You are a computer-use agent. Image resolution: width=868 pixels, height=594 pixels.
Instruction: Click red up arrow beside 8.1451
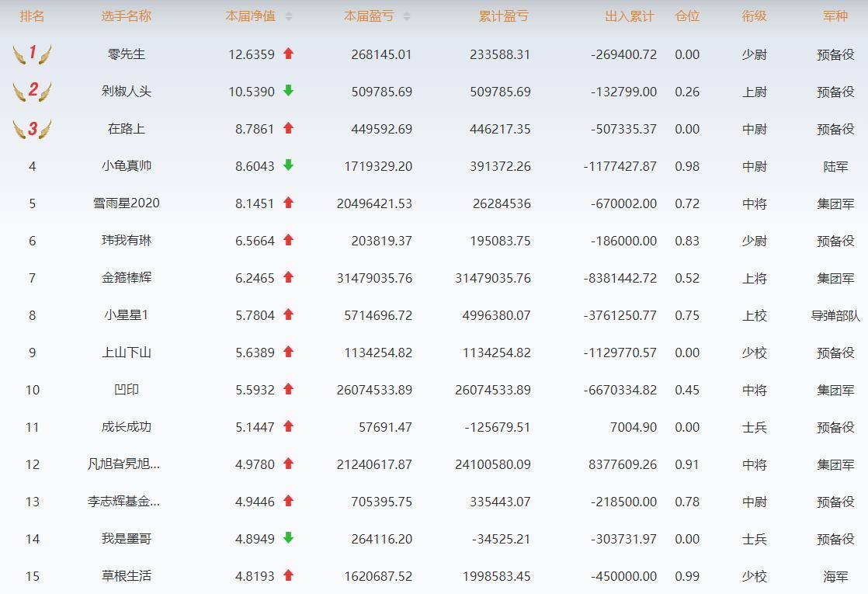pos(288,203)
